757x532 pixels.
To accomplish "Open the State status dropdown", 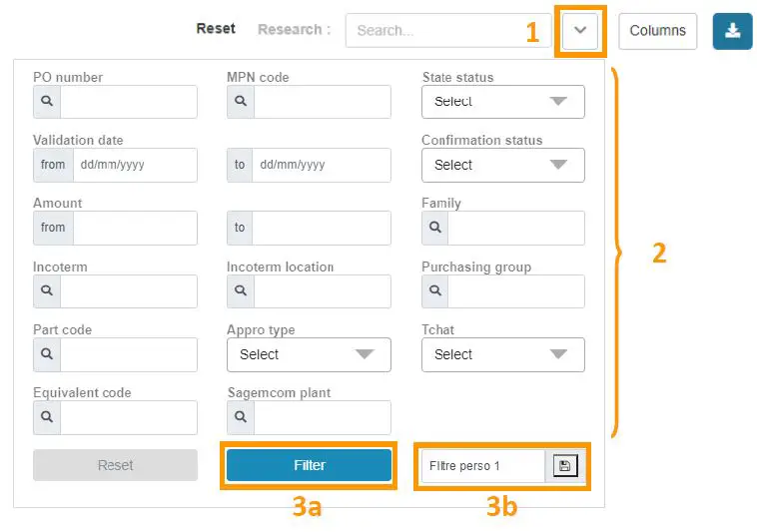I will pos(502,102).
